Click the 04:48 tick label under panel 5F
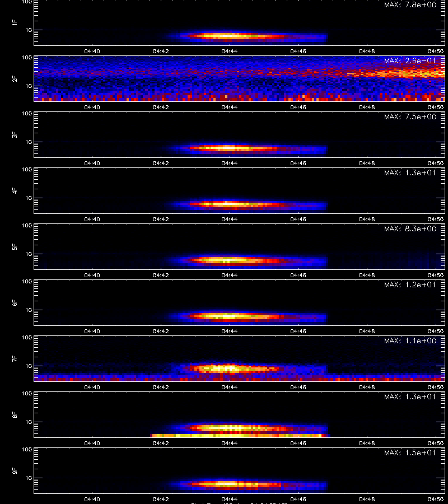 point(367,275)
